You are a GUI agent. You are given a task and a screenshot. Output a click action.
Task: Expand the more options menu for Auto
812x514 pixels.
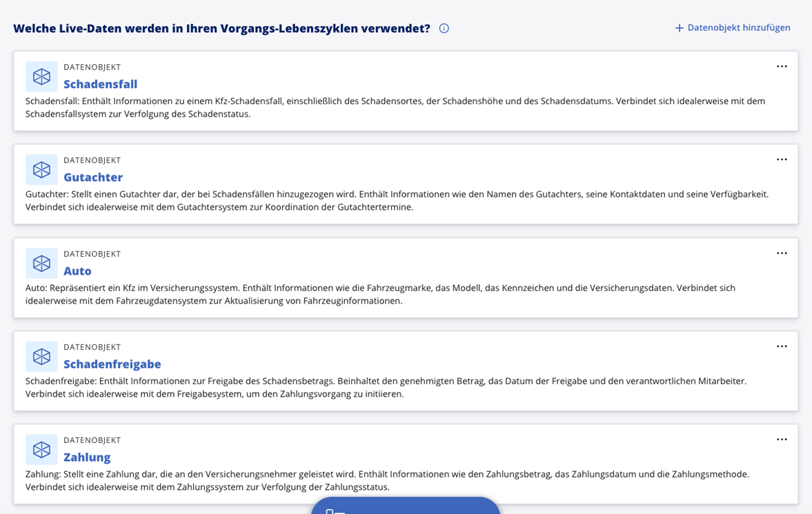[781, 254]
